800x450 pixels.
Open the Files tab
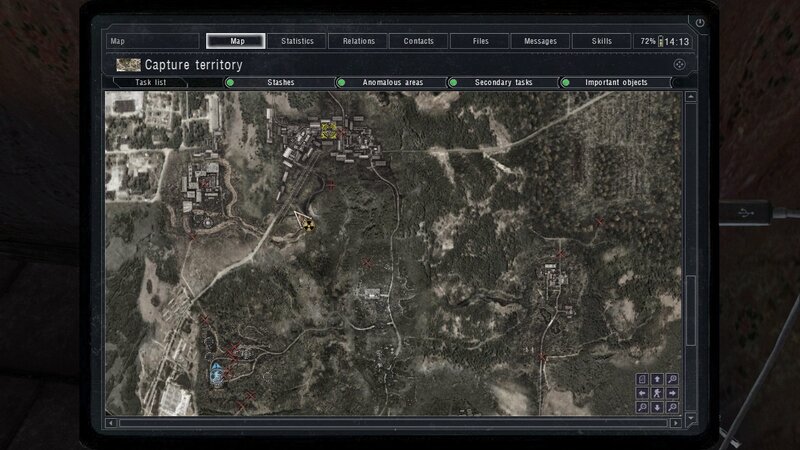point(480,41)
